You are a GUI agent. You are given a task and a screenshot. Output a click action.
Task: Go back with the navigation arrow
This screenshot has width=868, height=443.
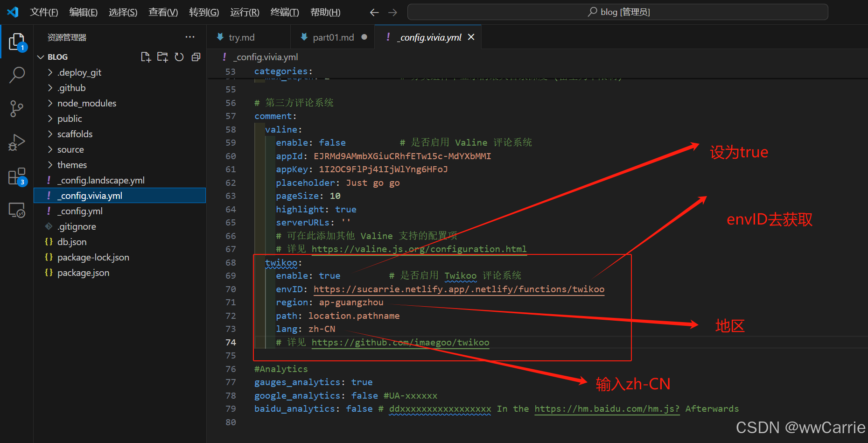(374, 12)
